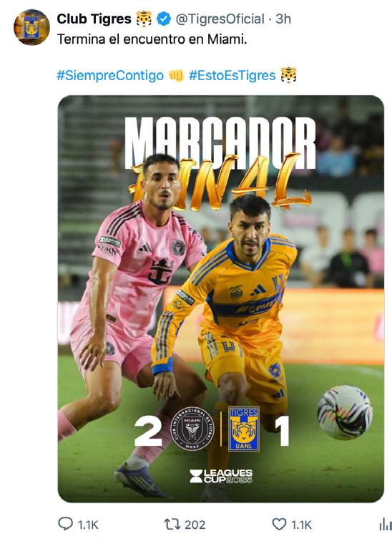The image size is (392, 541).
Task: Click the Tigres UANL crest in the image
Action: 244,429
